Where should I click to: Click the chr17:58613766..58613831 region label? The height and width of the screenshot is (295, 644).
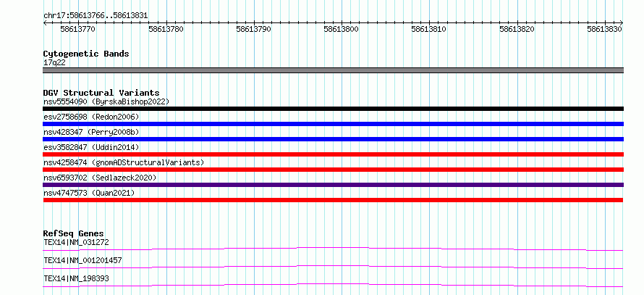coord(96,16)
